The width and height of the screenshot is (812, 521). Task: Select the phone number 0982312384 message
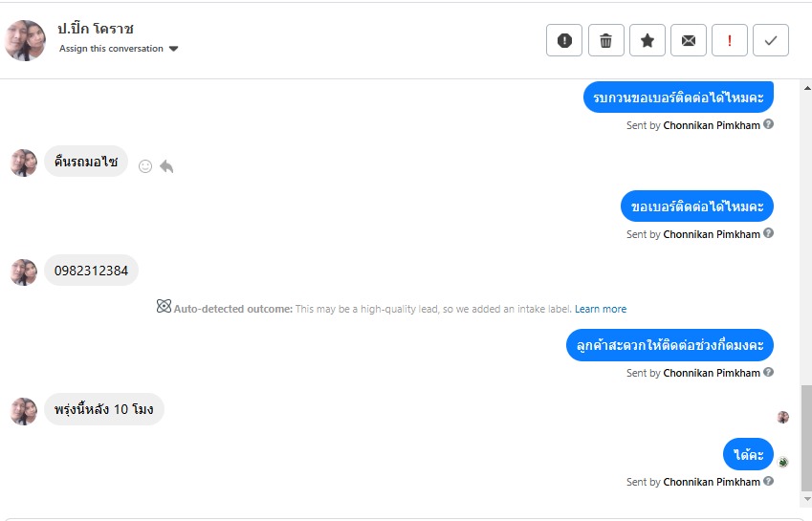click(91, 271)
